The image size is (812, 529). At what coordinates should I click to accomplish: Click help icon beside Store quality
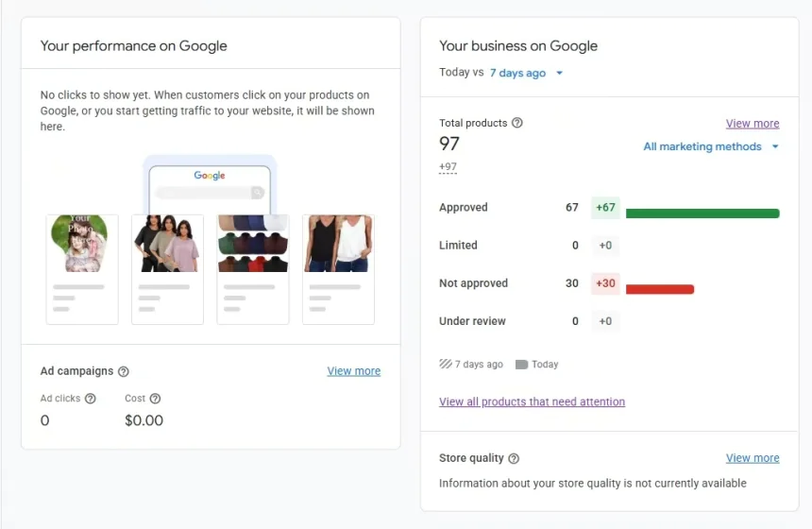pos(514,458)
